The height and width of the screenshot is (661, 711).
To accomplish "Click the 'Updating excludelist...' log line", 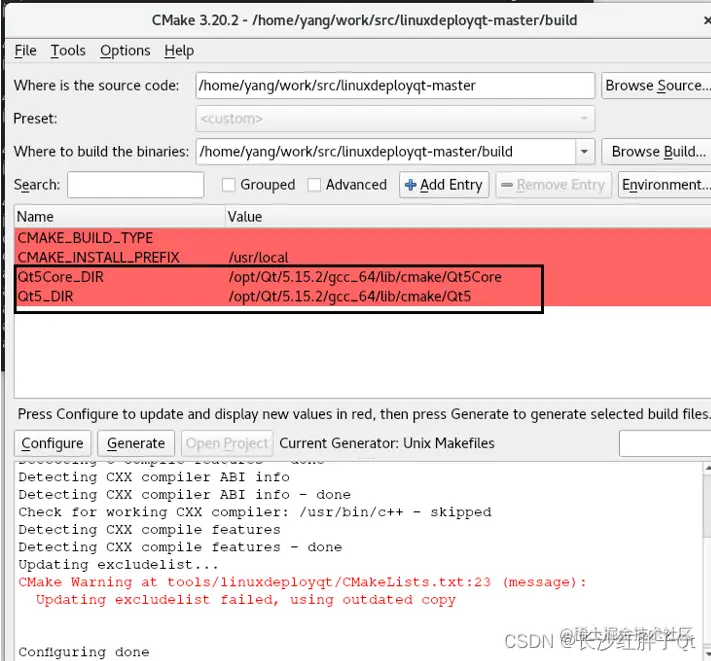I will coord(118,565).
